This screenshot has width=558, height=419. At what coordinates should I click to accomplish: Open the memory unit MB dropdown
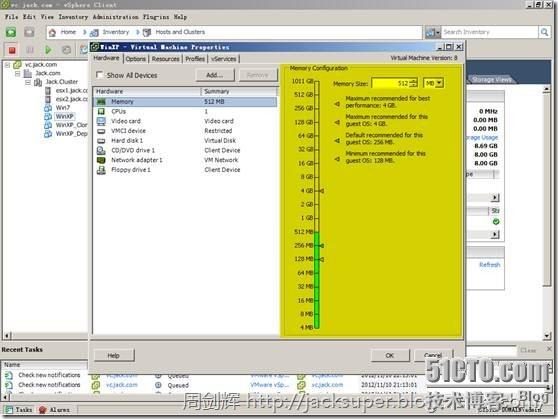click(439, 83)
